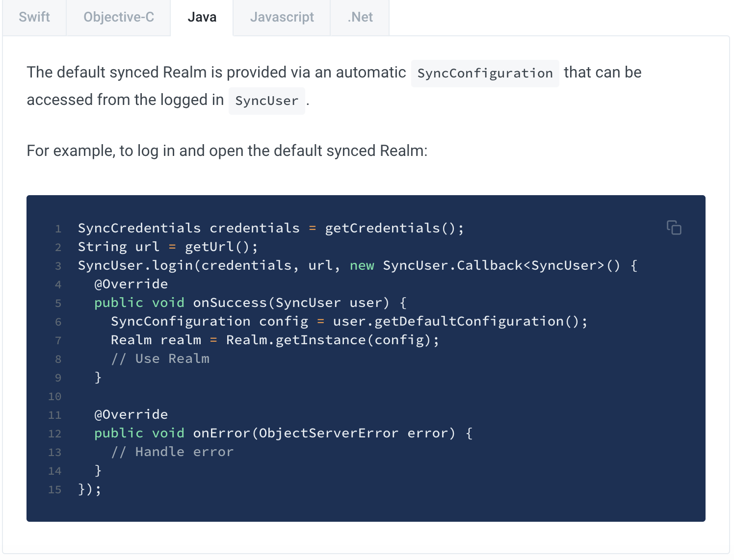734x560 pixels.
Task: Click the first @Override annotation
Action: pyautogui.click(x=131, y=284)
